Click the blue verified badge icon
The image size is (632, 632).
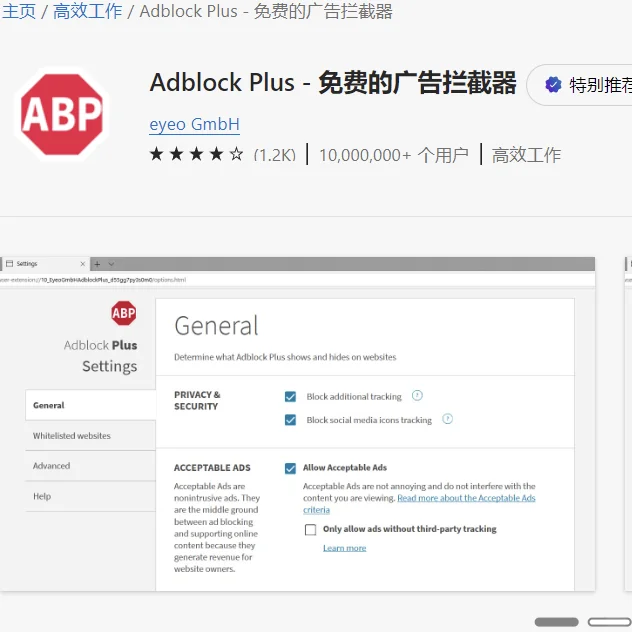pos(553,85)
